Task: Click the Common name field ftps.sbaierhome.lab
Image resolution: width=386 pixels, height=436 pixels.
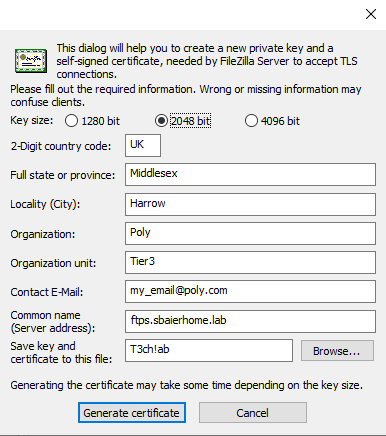Action: pyautogui.click(x=250, y=321)
